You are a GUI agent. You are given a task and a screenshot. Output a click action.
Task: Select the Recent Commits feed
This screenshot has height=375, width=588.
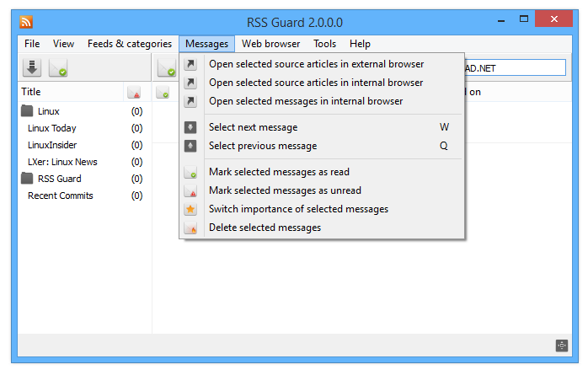click(x=85, y=196)
